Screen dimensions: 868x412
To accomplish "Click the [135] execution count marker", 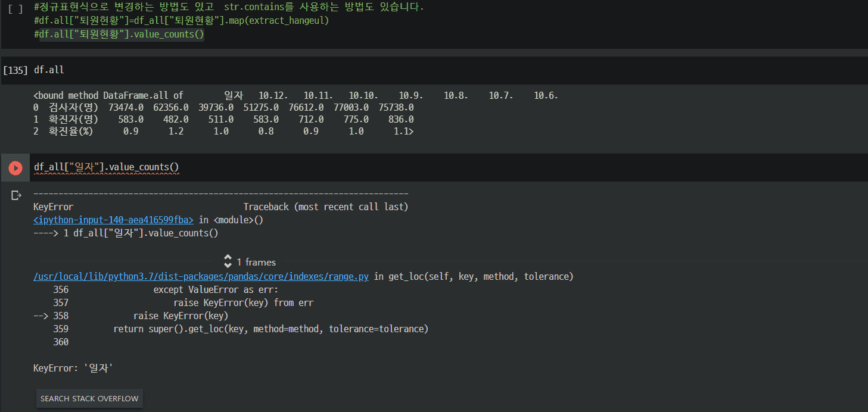I will click(15, 70).
